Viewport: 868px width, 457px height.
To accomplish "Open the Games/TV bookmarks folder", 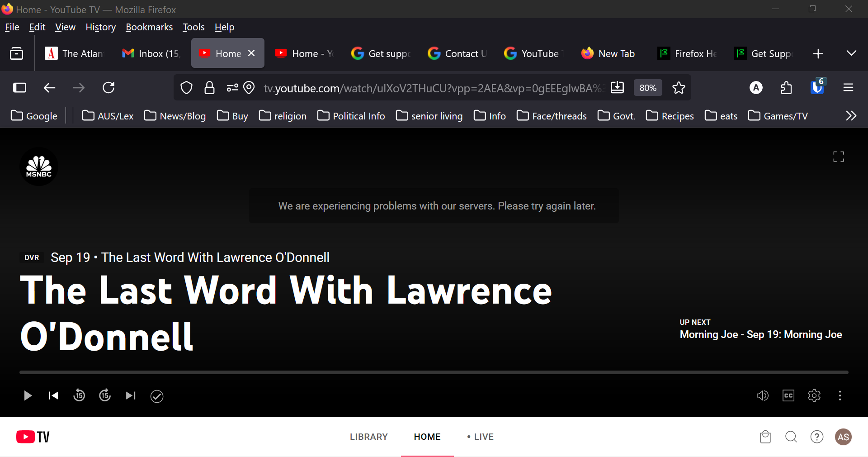I will point(778,116).
